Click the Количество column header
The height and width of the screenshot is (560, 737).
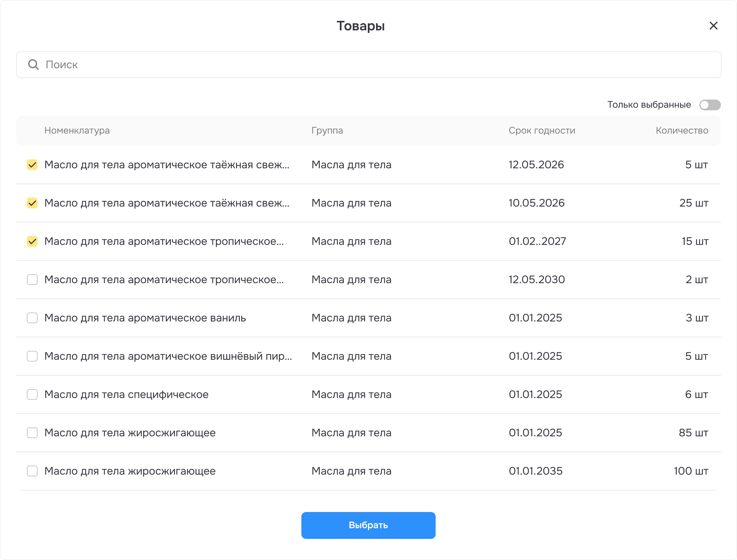pyautogui.click(x=682, y=130)
